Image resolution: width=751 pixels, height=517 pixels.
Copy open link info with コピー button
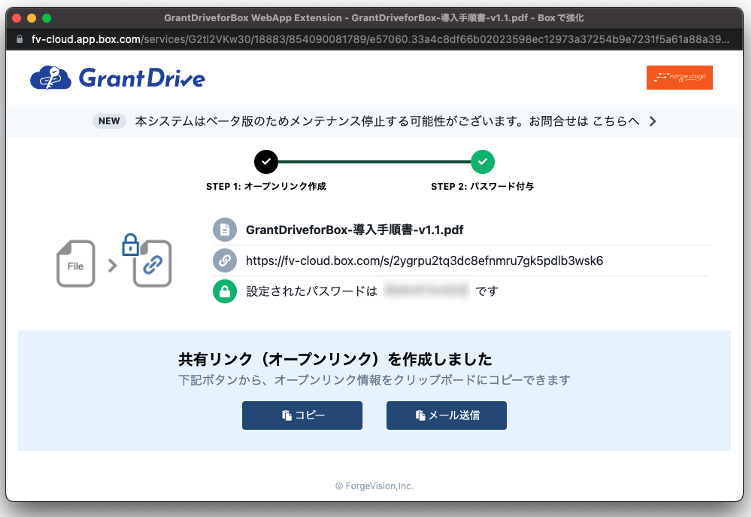pyautogui.click(x=302, y=415)
